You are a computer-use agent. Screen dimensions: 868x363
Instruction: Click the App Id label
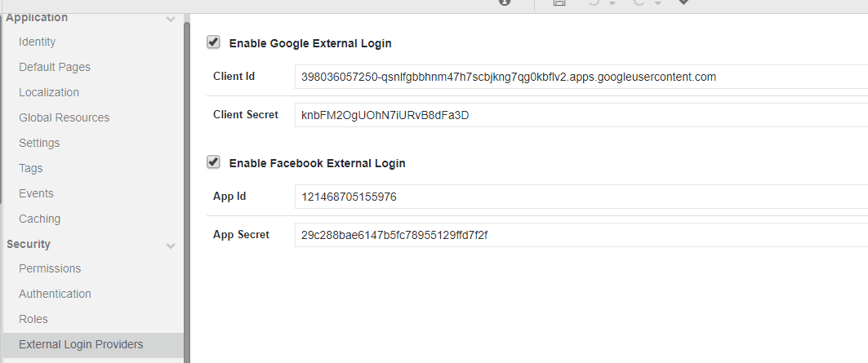pos(229,197)
